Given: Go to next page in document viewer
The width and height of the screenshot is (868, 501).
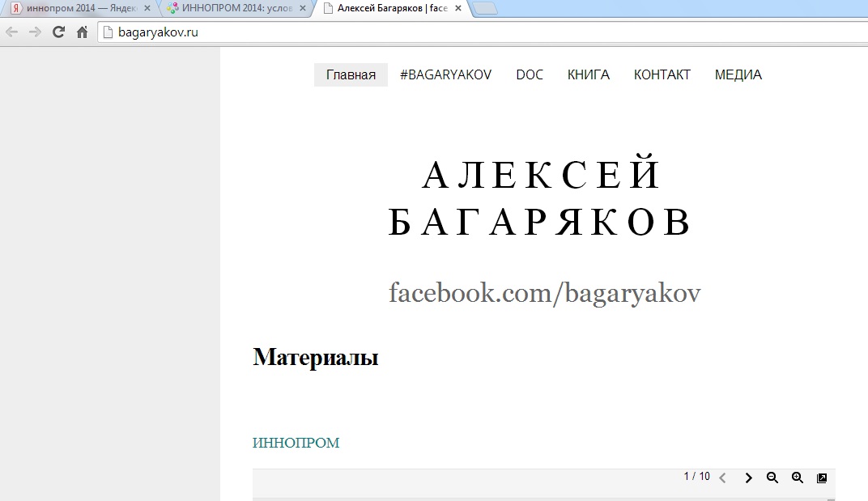Looking at the screenshot, I should click(748, 478).
